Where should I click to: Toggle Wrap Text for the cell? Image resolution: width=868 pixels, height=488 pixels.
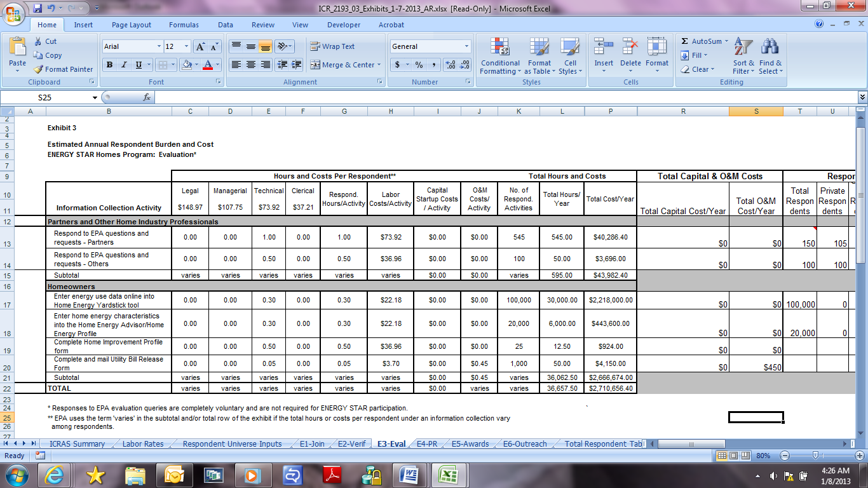pos(332,46)
